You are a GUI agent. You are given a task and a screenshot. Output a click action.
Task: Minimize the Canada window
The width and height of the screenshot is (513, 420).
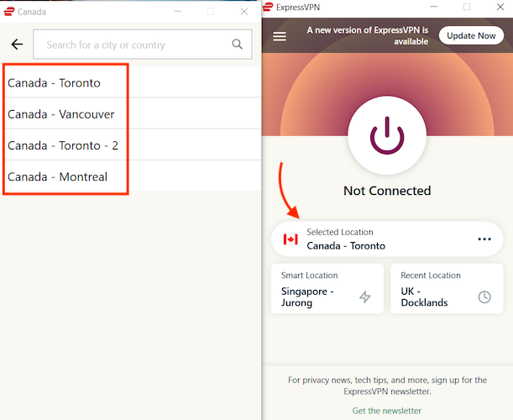tap(178, 12)
